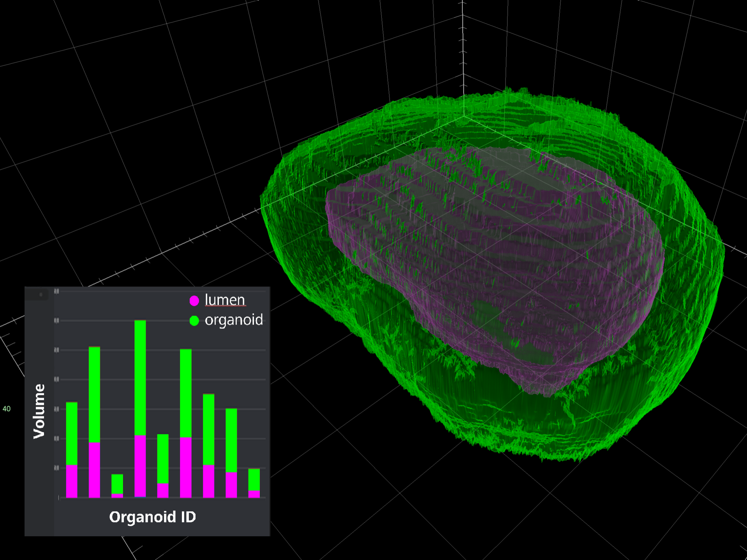Image resolution: width=747 pixels, height=560 pixels.
Task: Click the green organoid legend dot
Action: (194, 321)
